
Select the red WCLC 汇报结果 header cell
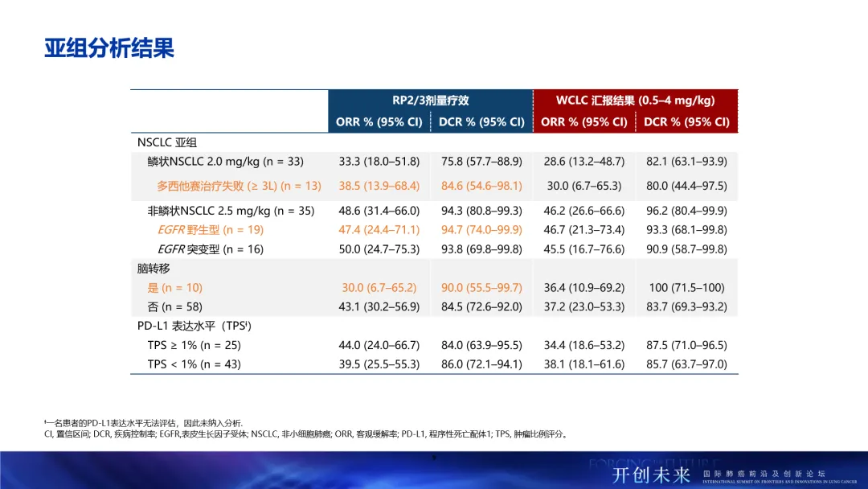(635, 101)
